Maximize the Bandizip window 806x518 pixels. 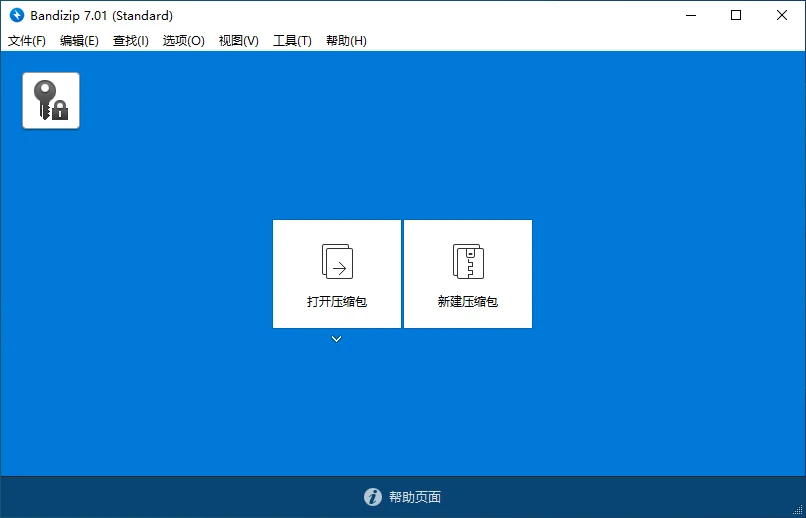pos(736,15)
